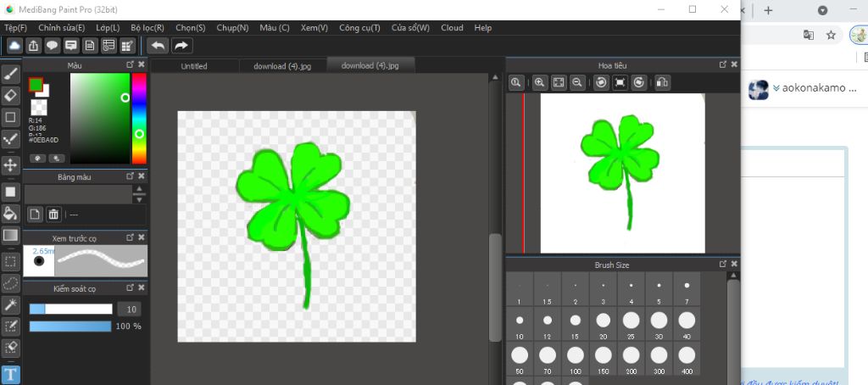The image size is (868, 385).
Task: Reset canvas rotation in navigator
Action: point(620,82)
